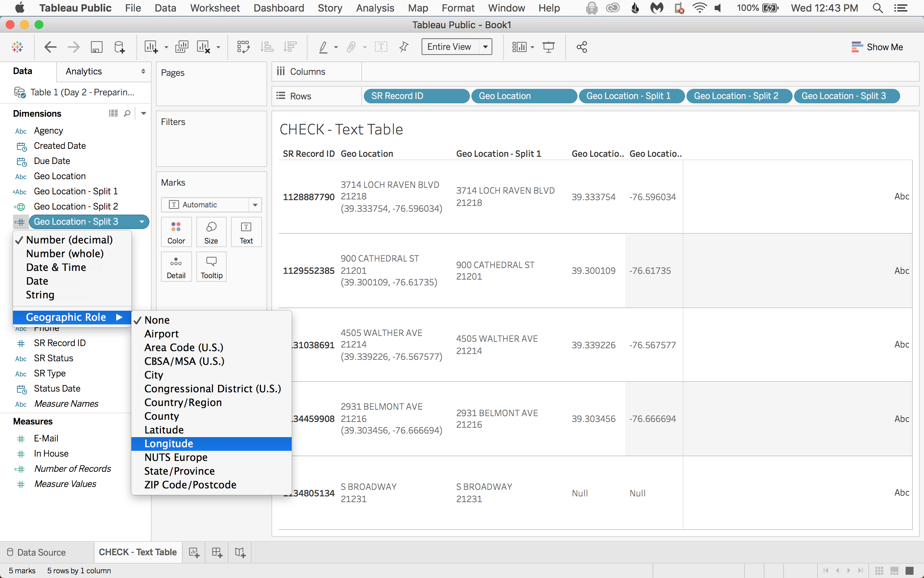Click the Swap Rows and Columns icon
The height and width of the screenshot is (578, 924).
(x=243, y=47)
